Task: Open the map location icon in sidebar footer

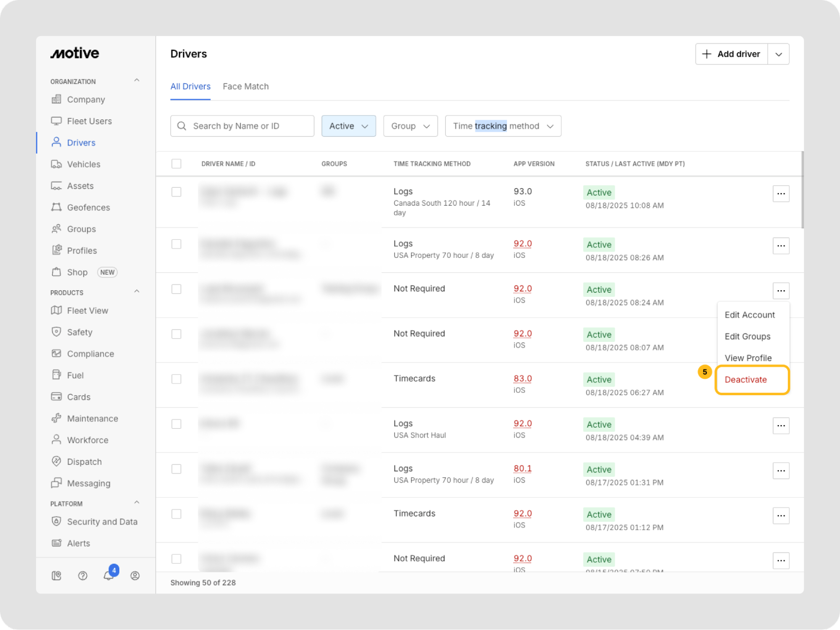Action: pos(56,575)
